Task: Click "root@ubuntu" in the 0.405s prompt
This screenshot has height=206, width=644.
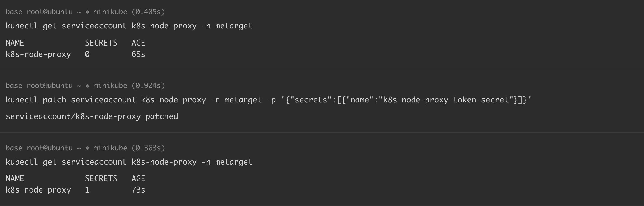Action: tap(50, 12)
